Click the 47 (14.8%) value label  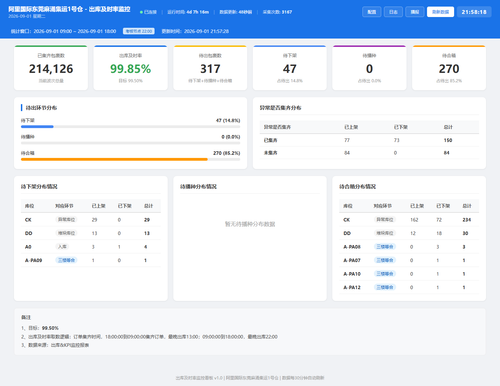coord(228,120)
